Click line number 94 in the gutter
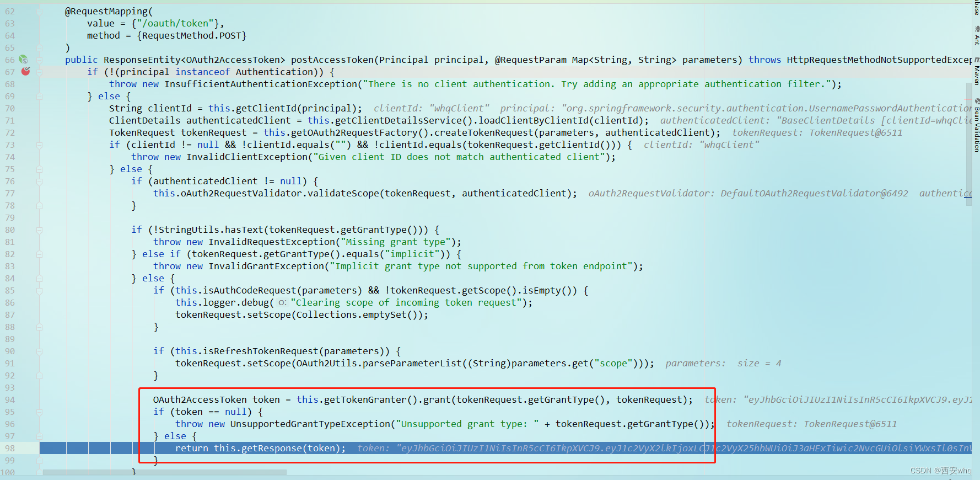The image size is (980, 480). (10, 399)
